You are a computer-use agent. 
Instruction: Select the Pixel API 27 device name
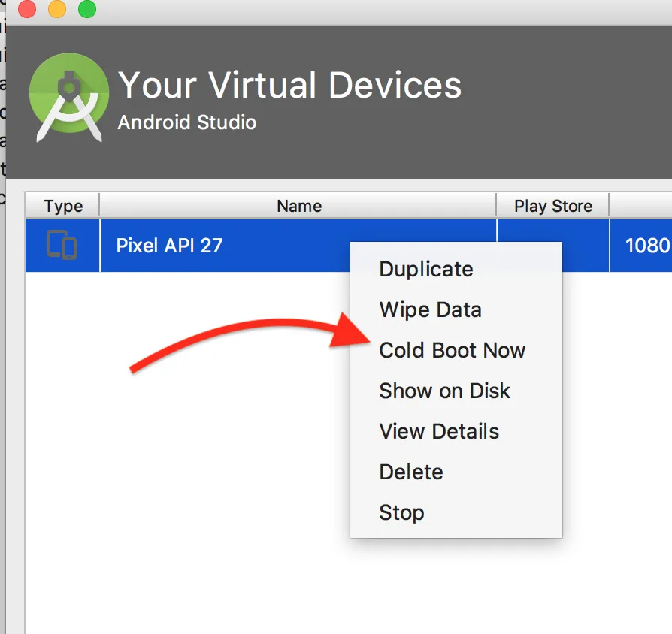(169, 246)
